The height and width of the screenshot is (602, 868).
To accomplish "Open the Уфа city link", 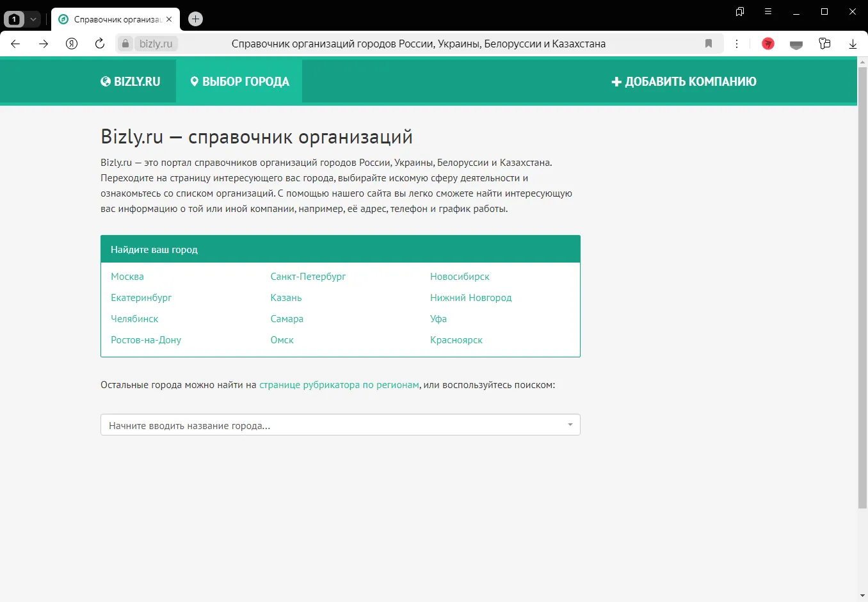I will click(x=438, y=319).
